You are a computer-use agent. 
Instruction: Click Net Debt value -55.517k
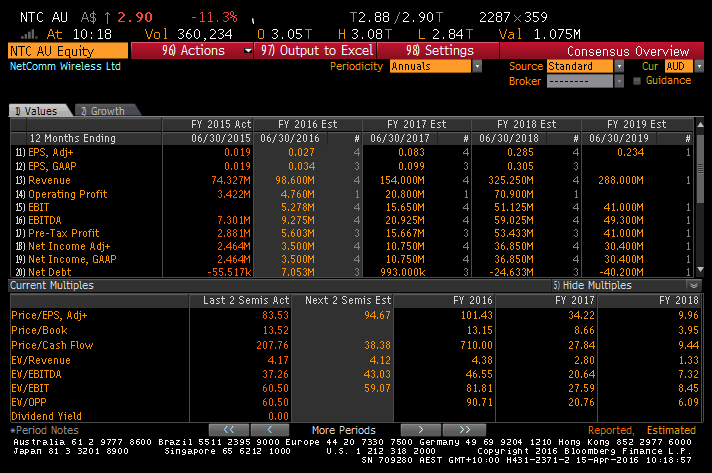[229, 272]
